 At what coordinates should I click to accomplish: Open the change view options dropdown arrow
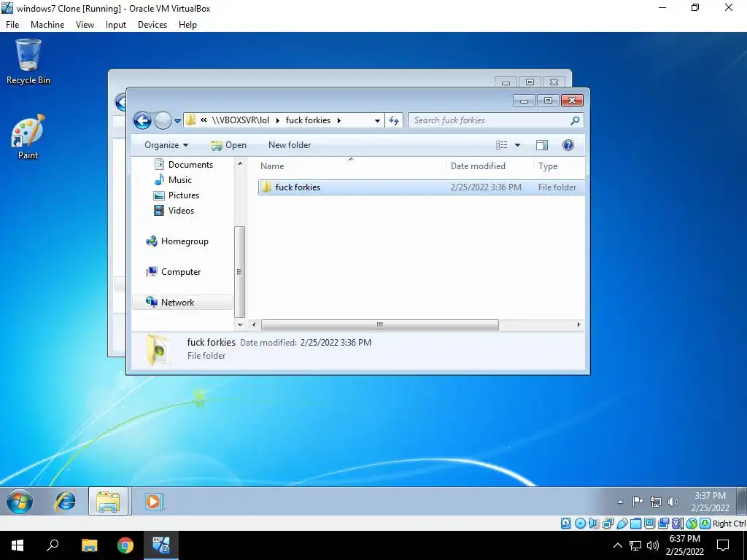(517, 145)
